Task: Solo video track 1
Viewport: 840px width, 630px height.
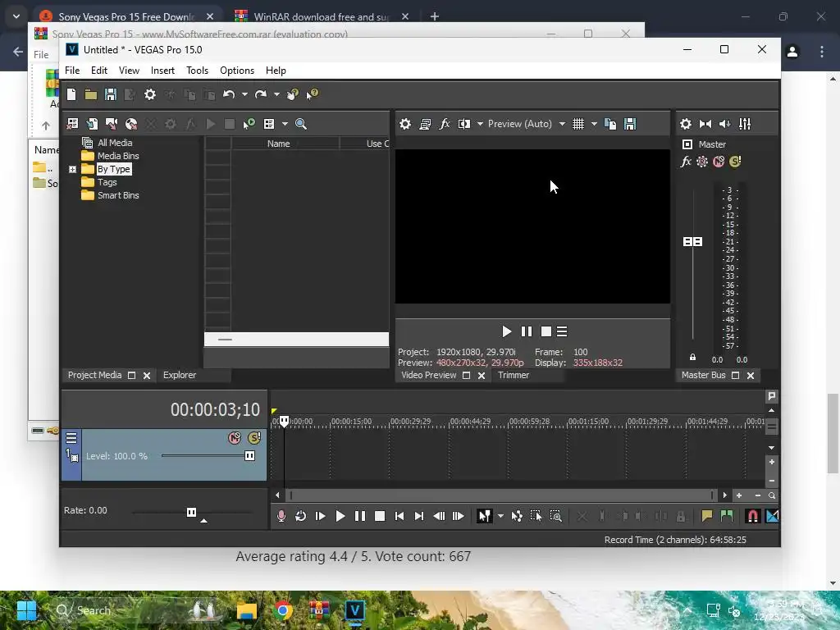Action: 254,438
